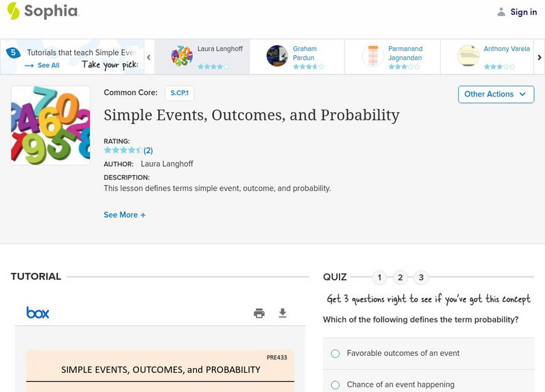Image resolution: width=545 pixels, height=392 pixels.
Task: Open the Other Actions dropdown
Action: pos(495,94)
